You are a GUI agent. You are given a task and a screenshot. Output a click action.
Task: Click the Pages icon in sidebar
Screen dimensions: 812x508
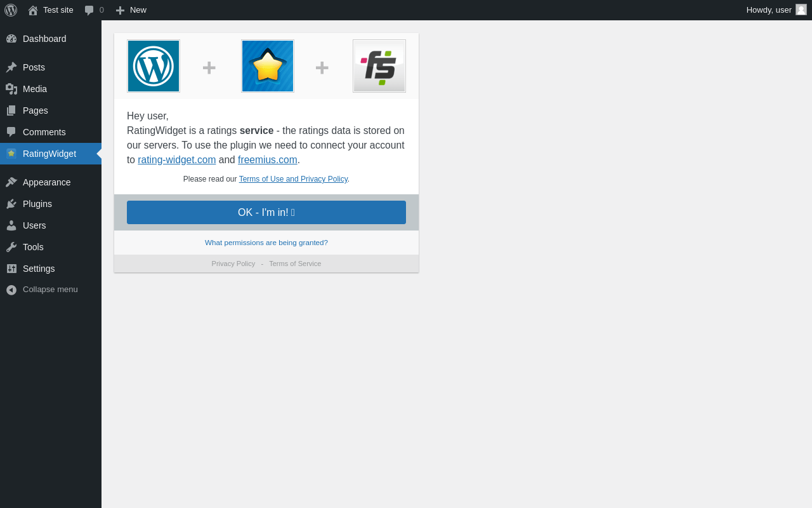11,110
